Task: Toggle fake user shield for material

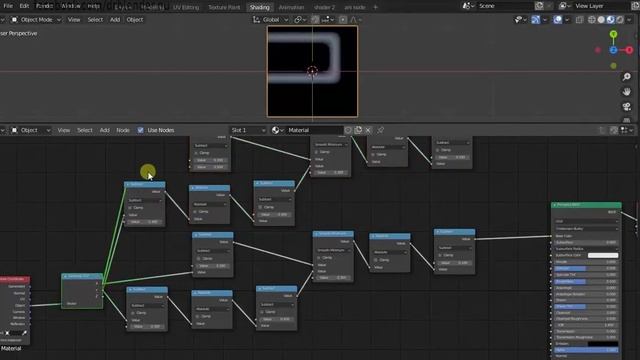Action: pos(348,130)
